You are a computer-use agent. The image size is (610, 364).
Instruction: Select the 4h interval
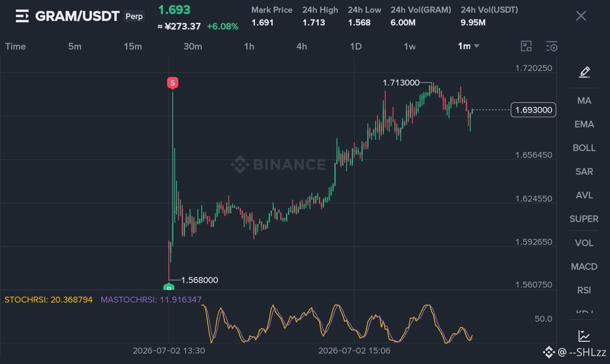click(301, 46)
